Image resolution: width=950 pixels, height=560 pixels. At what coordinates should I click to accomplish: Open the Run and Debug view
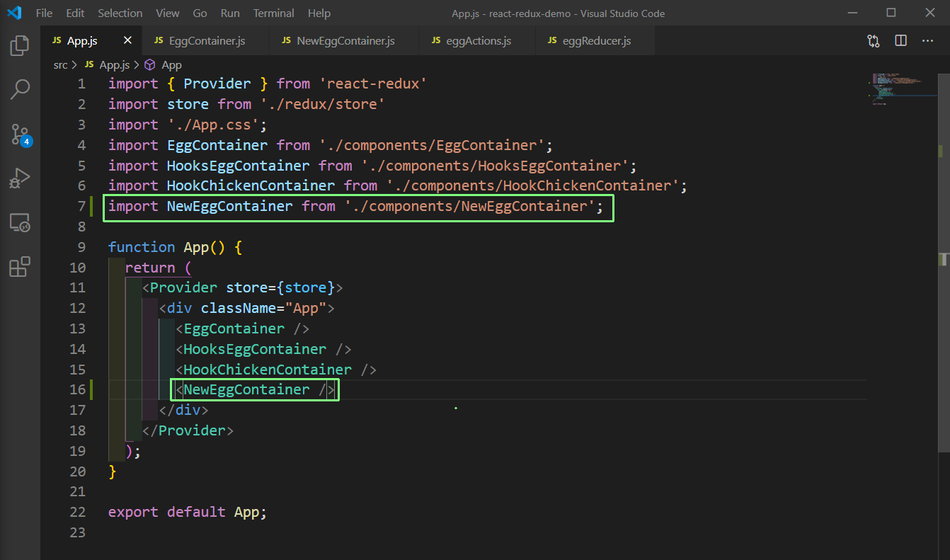(20, 178)
